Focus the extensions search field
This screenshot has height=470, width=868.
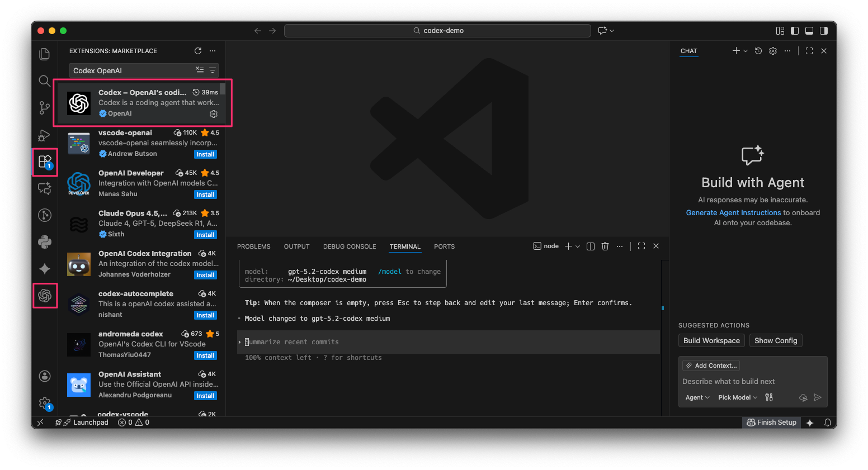[x=131, y=70]
